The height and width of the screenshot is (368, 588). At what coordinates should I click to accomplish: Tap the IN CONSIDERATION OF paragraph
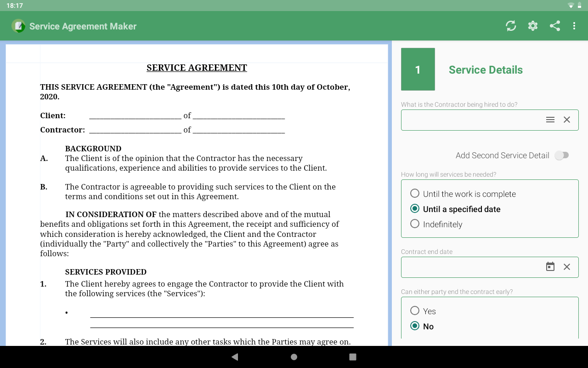point(190,234)
